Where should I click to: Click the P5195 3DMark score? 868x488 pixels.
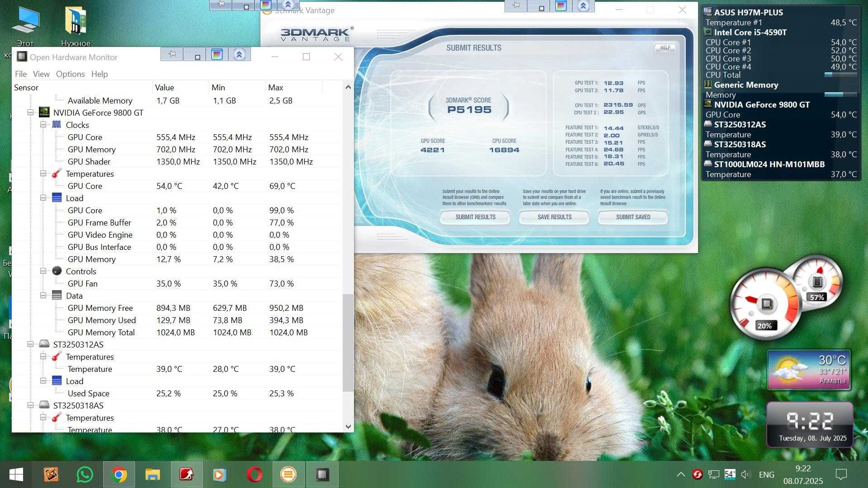coord(469,109)
